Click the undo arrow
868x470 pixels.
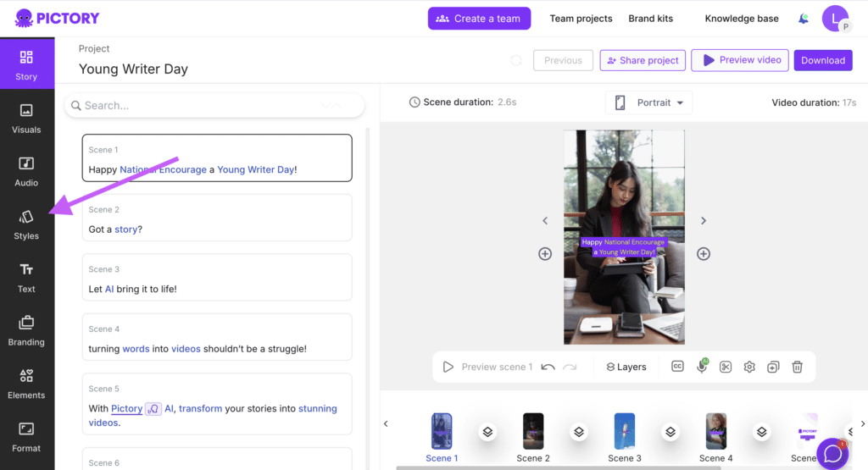point(548,367)
